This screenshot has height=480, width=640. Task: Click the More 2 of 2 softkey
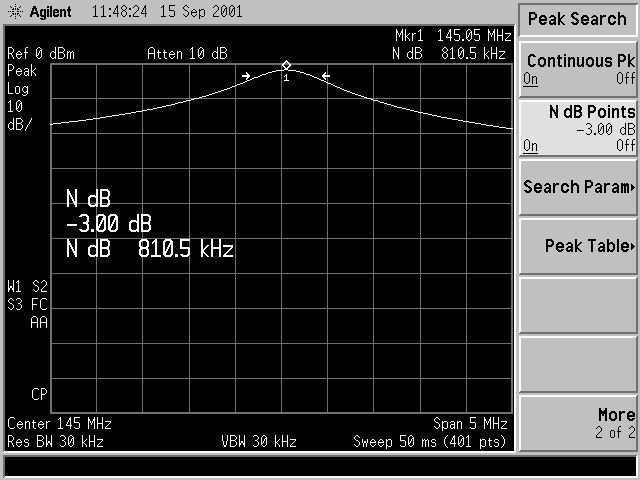click(578, 423)
